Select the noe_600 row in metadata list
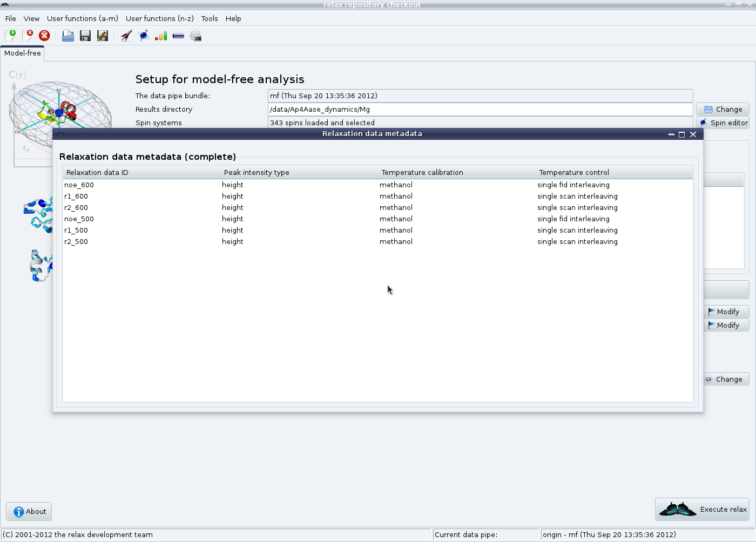 point(79,185)
